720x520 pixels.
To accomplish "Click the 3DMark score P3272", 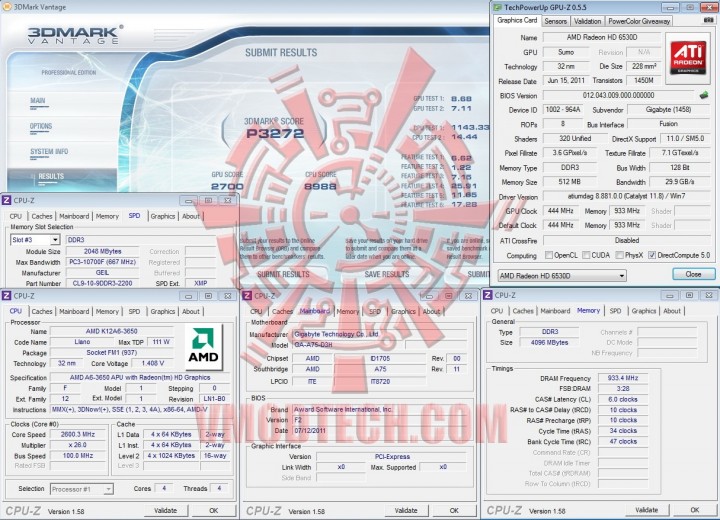I will [275, 134].
